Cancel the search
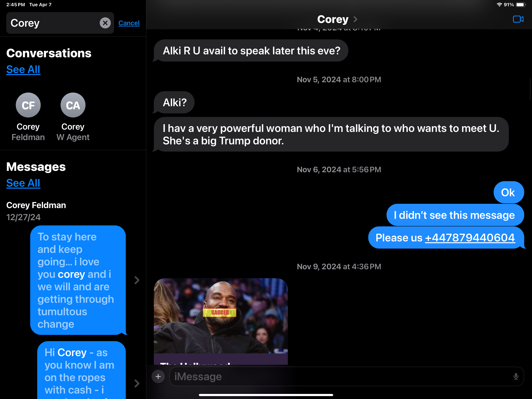The height and width of the screenshot is (399, 532). (x=129, y=23)
